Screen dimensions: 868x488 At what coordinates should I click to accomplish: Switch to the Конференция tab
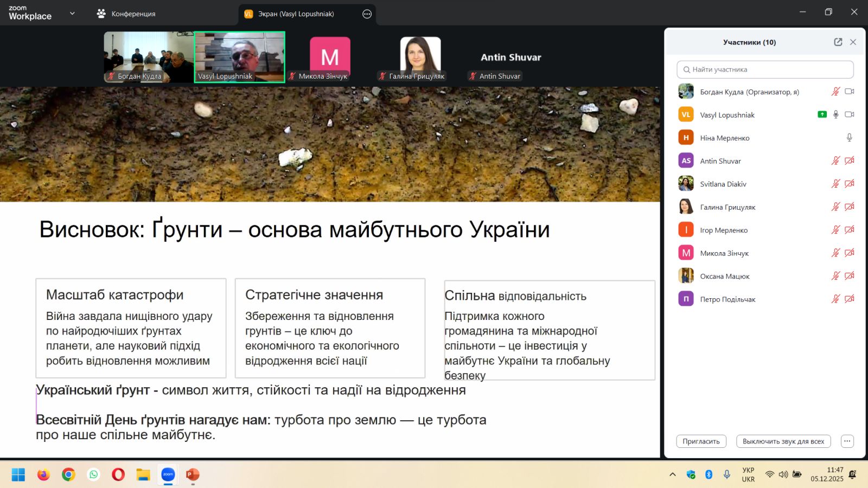[x=127, y=14]
